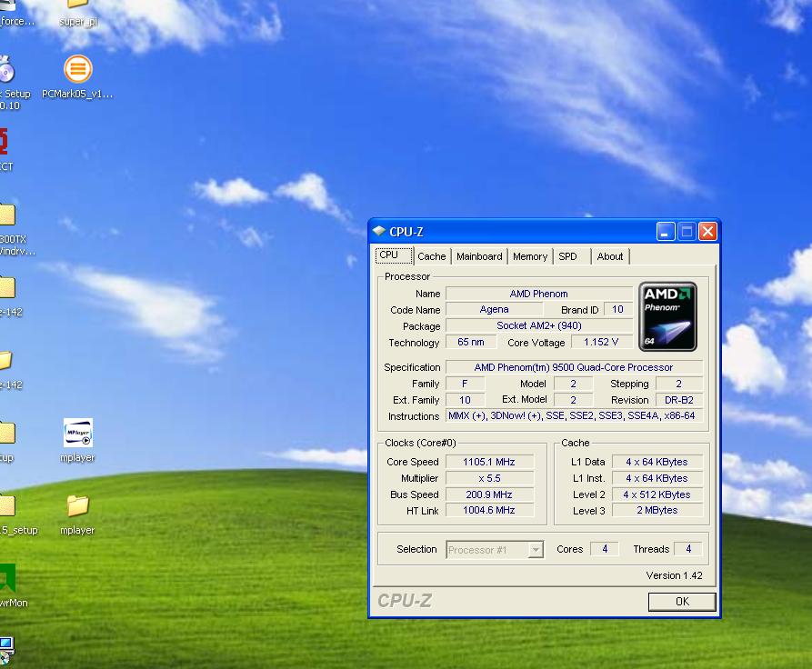812x669 pixels.
Task: Open the Memory tab
Action: point(530,256)
